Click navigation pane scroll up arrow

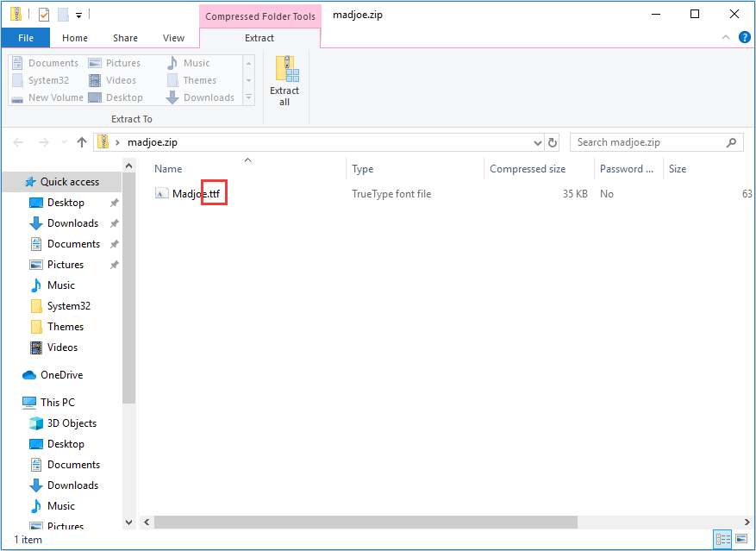point(128,166)
